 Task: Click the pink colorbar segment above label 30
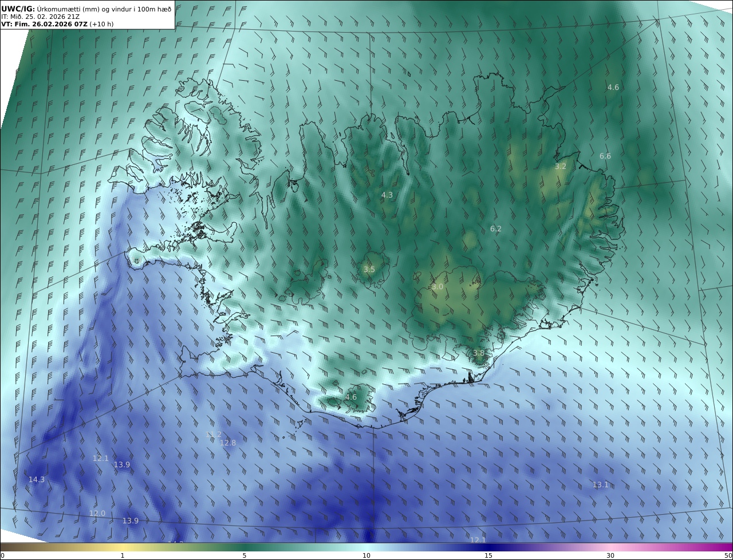(x=610, y=547)
